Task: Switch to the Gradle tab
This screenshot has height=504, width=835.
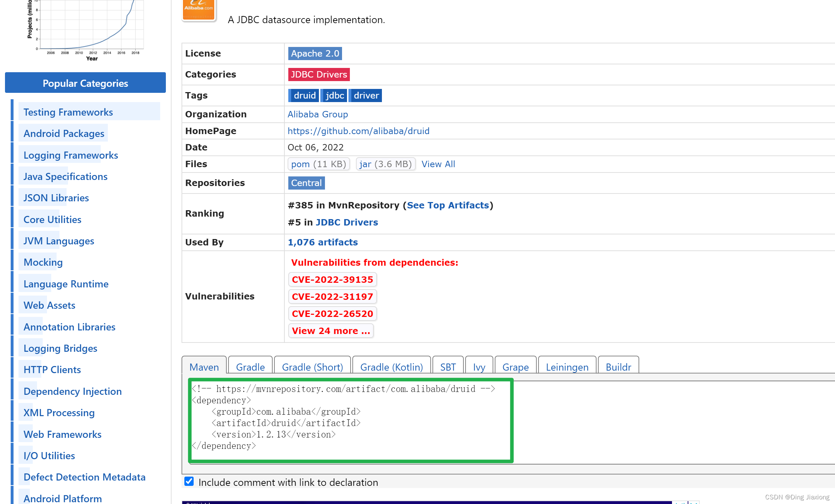Action: click(250, 367)
